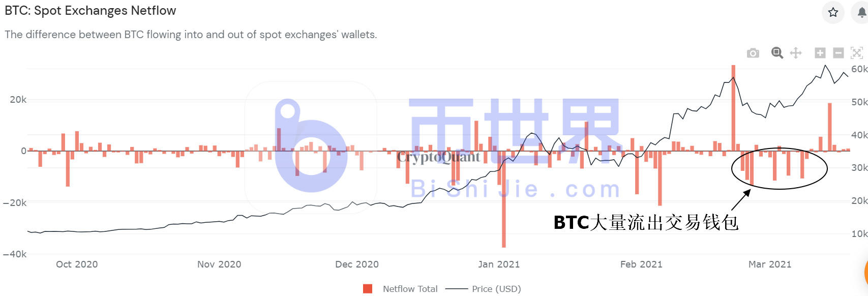Image resolution: width=868 pixels, height=296 pixels.
Task: Select the box zoom tool
Action: (x=776, y=52)
